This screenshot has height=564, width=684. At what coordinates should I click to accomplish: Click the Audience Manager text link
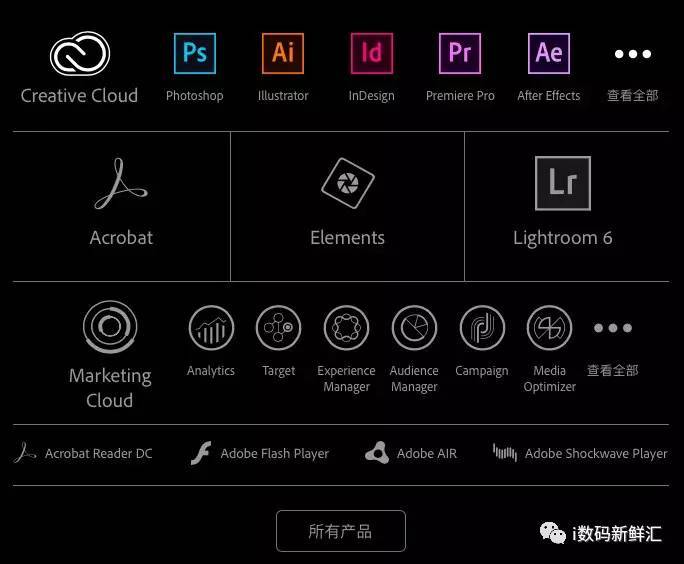tap(414, 379)
